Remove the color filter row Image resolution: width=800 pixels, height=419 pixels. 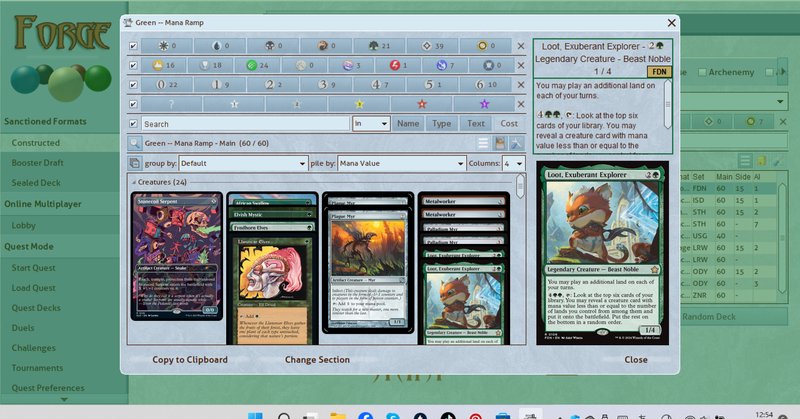coord(520,46)
